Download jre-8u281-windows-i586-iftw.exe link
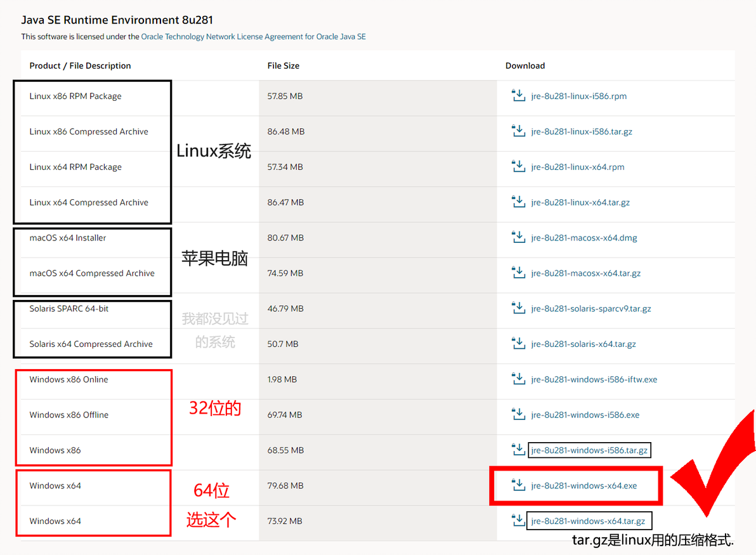The image size is (756, 555). (594, 379)
